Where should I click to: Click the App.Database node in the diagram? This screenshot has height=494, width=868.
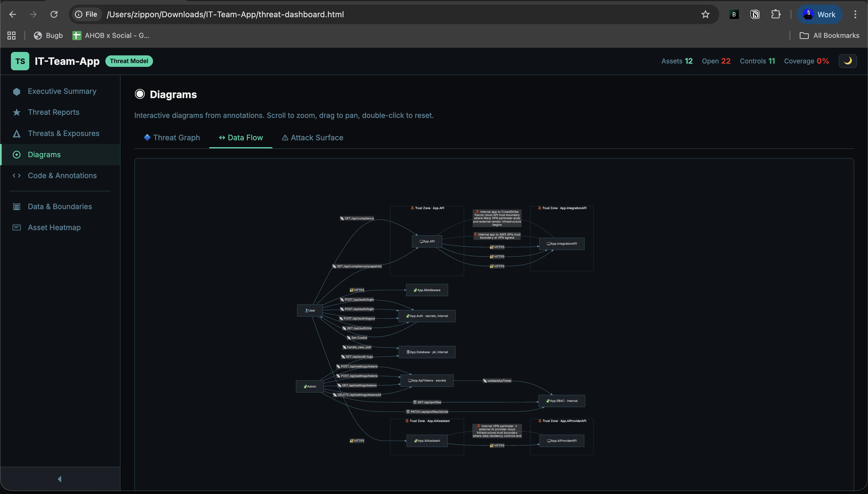(x=427, y=352)
